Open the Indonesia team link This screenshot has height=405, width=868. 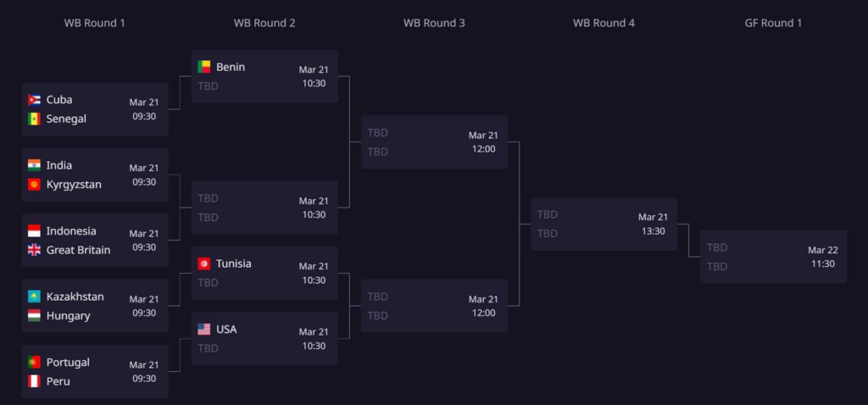[71, 230]
